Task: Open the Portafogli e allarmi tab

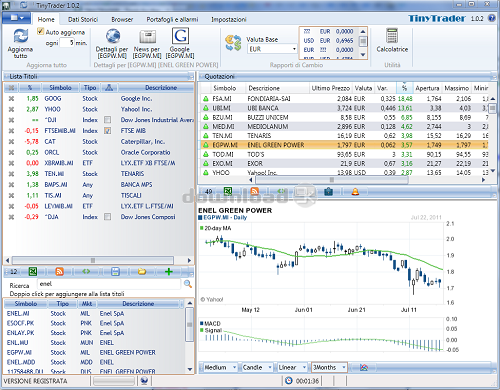Action: (x=172, y=19)
